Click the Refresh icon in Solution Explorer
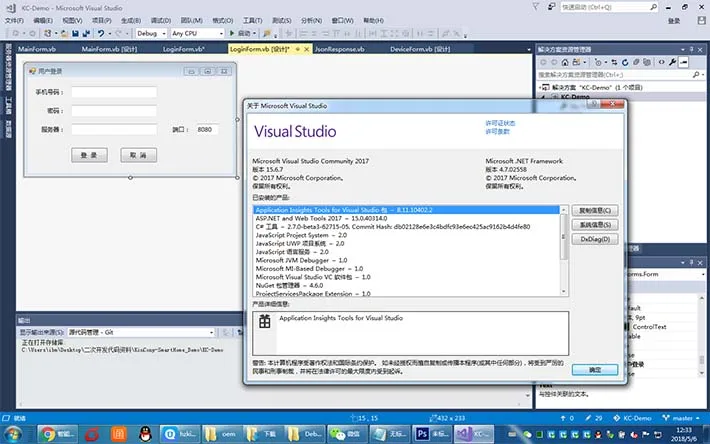Viewport: 710px width, 444px height. (625, 62)
